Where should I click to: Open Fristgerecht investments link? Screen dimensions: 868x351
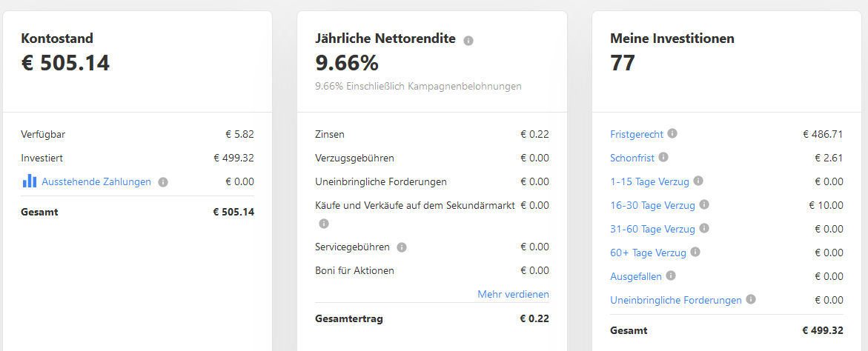(x=637, y=134)
